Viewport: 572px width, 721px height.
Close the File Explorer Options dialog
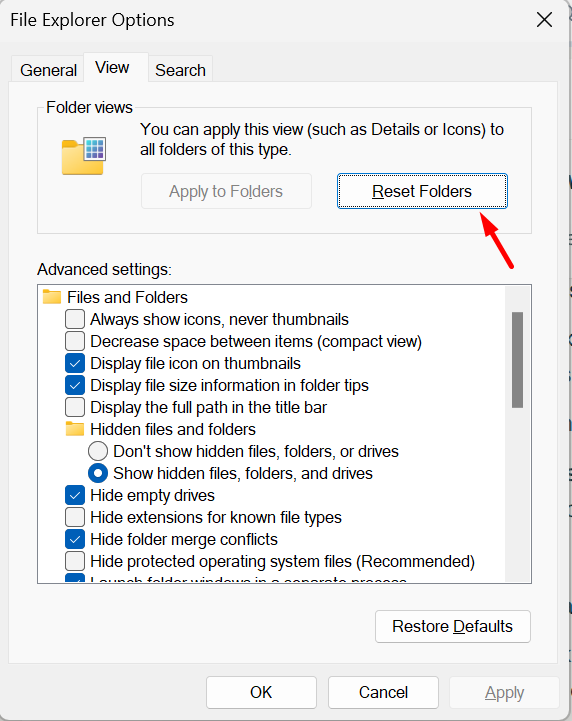coord(544,20)
